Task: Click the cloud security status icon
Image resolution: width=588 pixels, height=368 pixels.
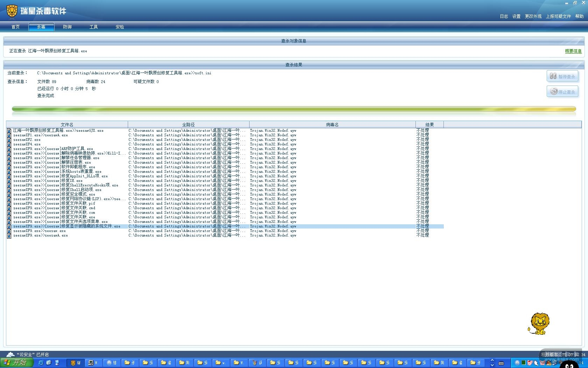Action: pyautogui.click(x=10, y=354)
